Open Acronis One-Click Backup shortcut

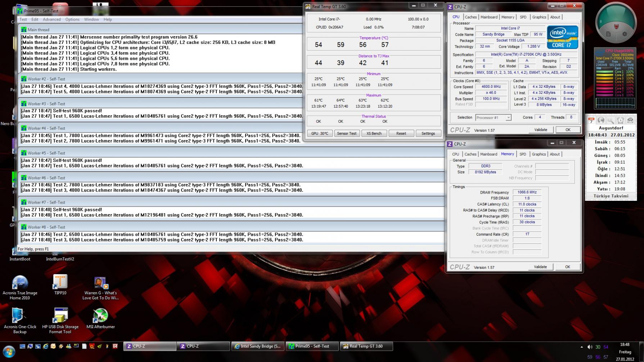pyautogui.click(x=20, y=321)
